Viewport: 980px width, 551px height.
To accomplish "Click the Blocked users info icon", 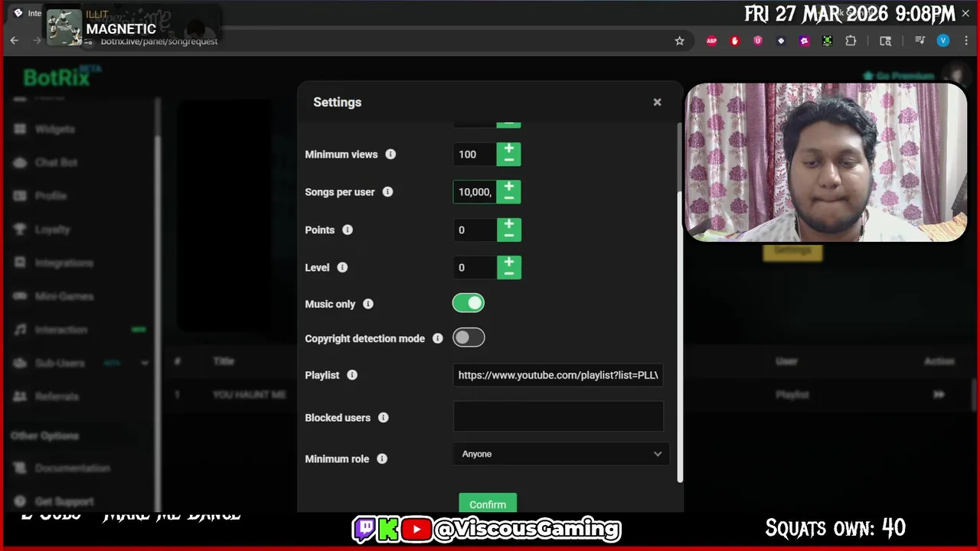I will (x=384, y=417).
